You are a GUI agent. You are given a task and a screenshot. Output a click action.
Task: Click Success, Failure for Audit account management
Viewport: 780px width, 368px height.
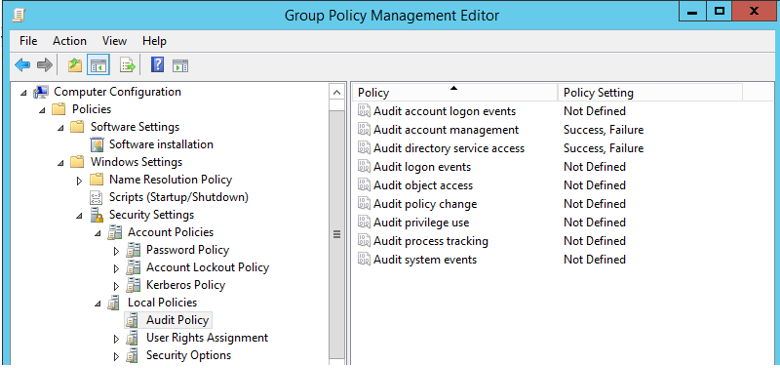603,130
